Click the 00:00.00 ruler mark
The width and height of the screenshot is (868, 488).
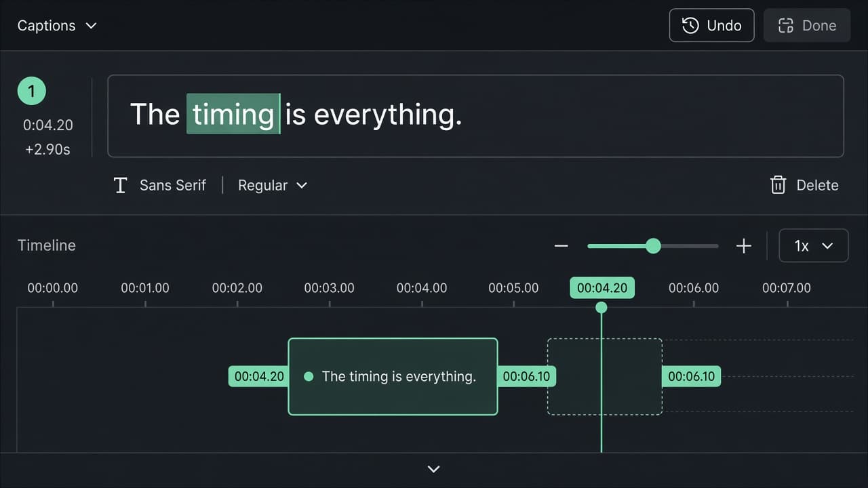53,287
